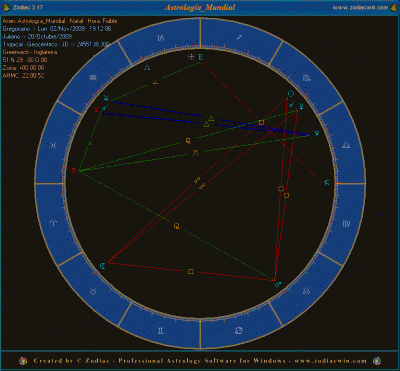Click the Part of Fortune symbol
The image size is (400, 371).
[191, 57]
